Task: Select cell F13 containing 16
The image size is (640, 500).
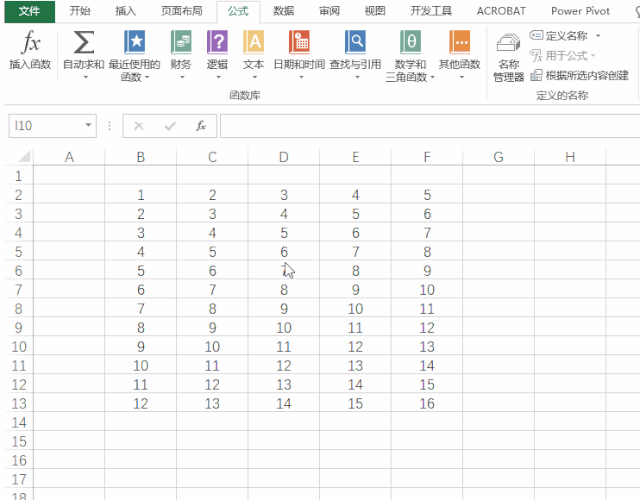Action: click(x=427, y=404)
